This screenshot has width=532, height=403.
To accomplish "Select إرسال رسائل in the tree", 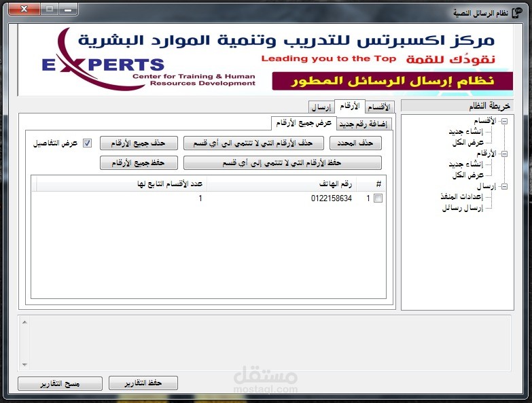I will click(x=463, y=208).
